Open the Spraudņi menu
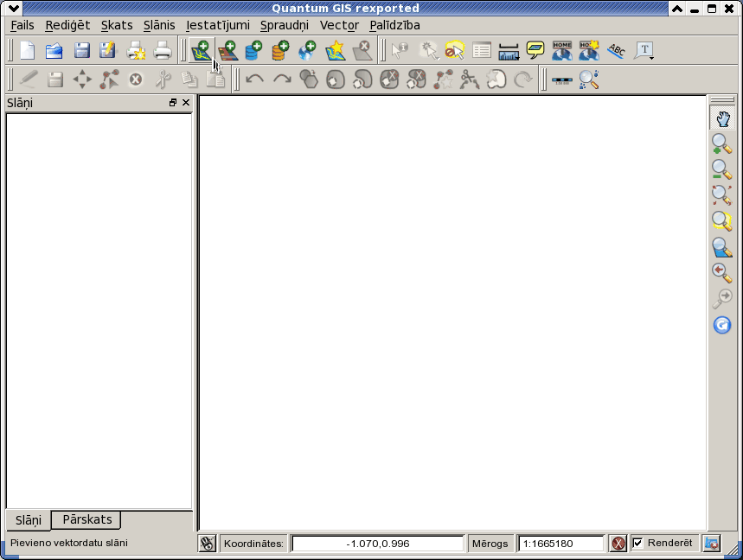 click(x=285, y=25)
